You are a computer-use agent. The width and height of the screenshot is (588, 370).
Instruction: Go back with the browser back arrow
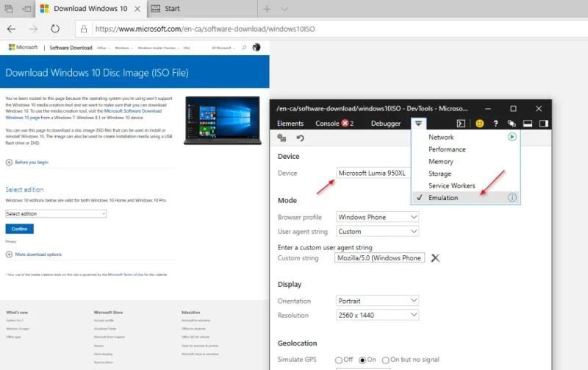pos(12,29)
